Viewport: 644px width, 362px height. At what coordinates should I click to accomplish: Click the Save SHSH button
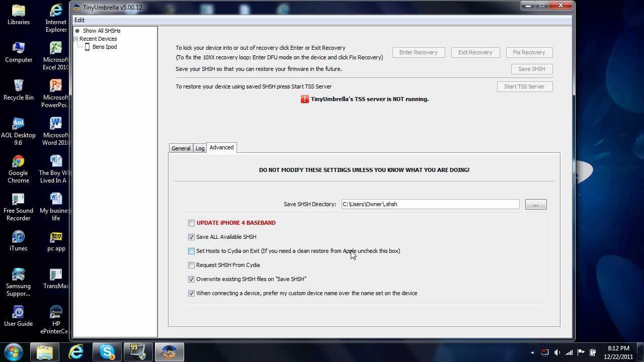532,69
